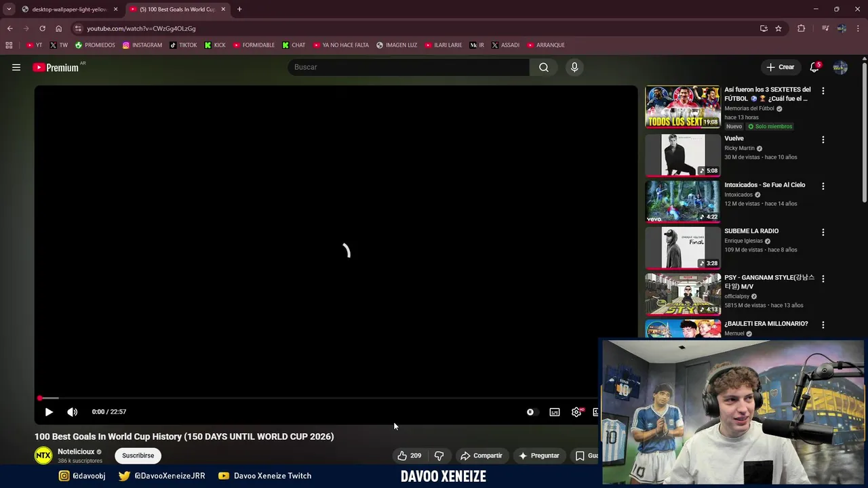Go back in browser history
Screen dimensions: 868x488
(9, 28)
